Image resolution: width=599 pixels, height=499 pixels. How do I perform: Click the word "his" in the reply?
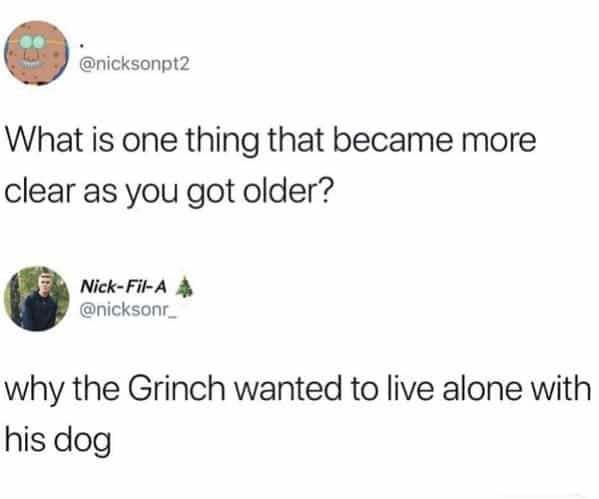[x=25, y=439]
